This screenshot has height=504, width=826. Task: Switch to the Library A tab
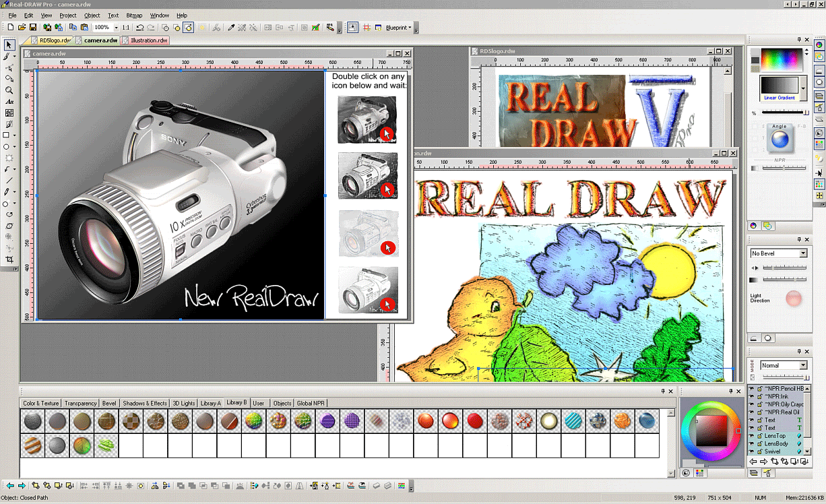coord(210,402)
